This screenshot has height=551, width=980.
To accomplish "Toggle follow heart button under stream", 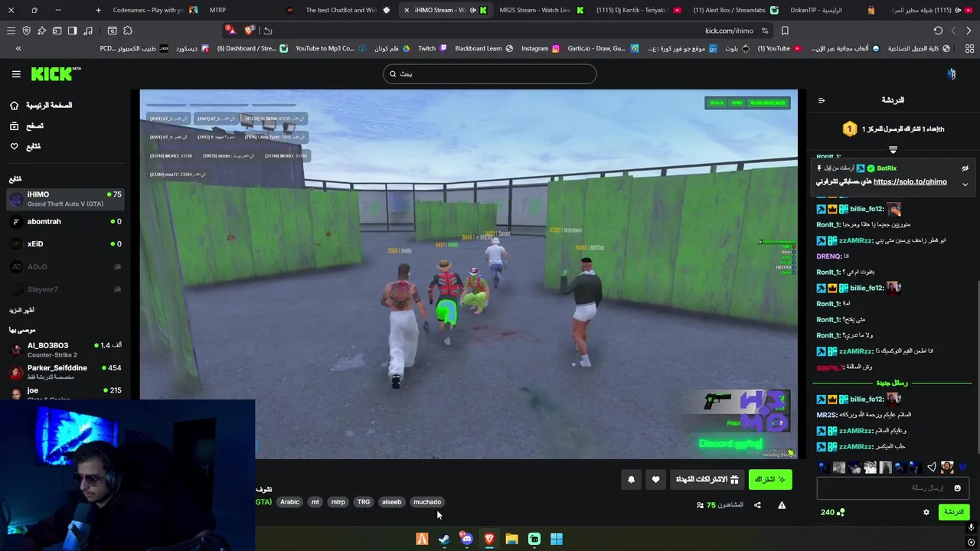I will click(x=655, y=479).
